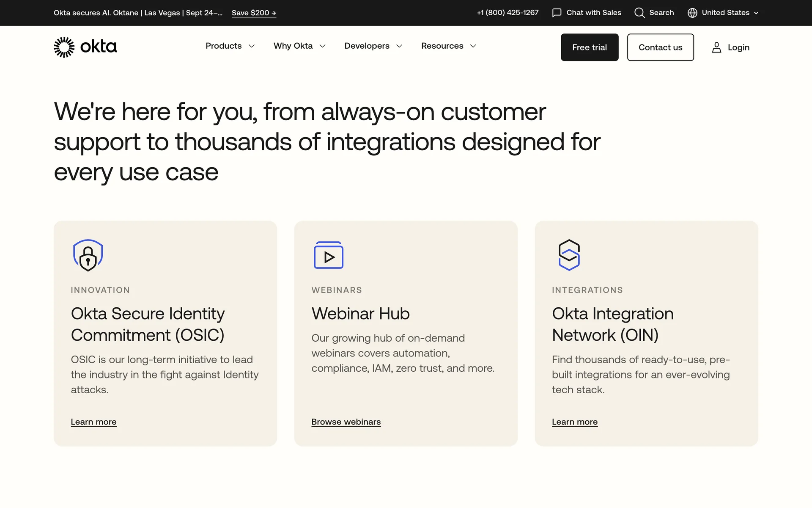
Task: Click the chat bubble icon
Action: [x=557, y=13]
